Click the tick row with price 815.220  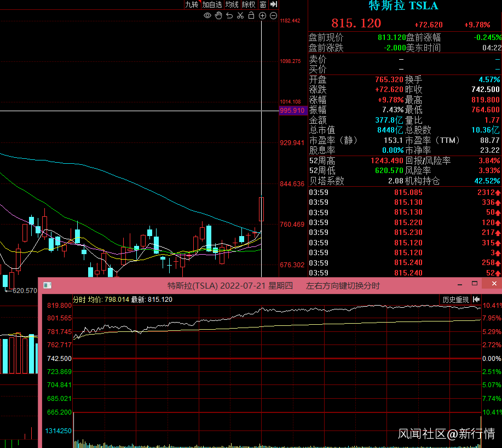click(405, 222)
